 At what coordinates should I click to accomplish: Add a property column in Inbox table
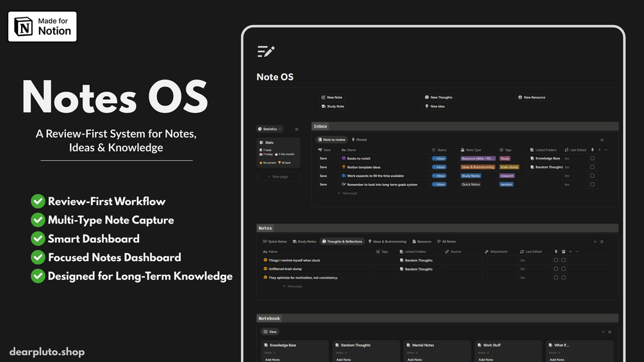coord(599,150)
